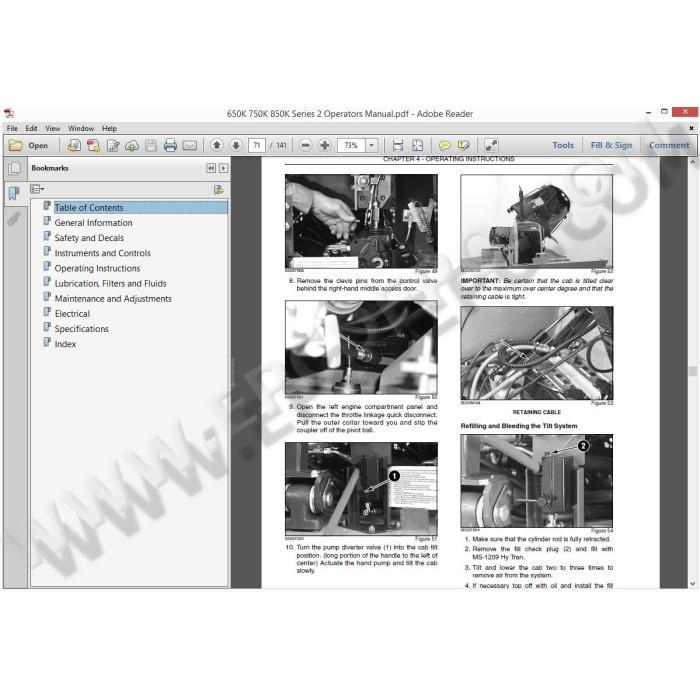This screenshot has height=700, width=700.
Task: Click the Fit one full page icon
Action: [417, 145]
